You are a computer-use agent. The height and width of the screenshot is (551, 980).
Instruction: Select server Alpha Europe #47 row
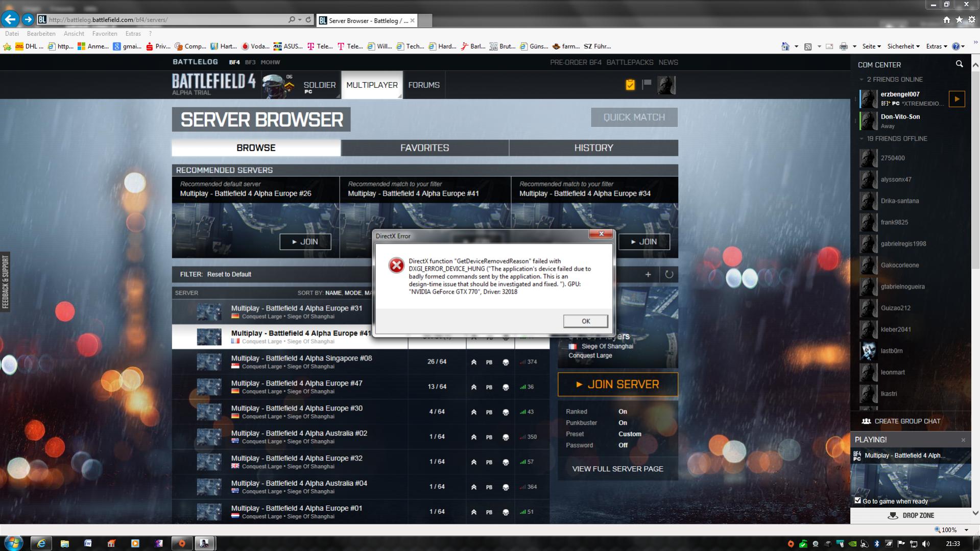click(x=361, y=387)
